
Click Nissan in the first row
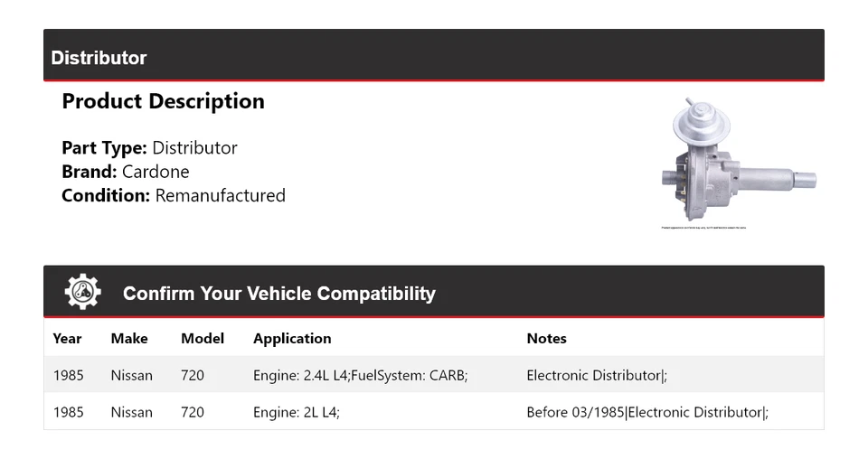tap(131, 375)
